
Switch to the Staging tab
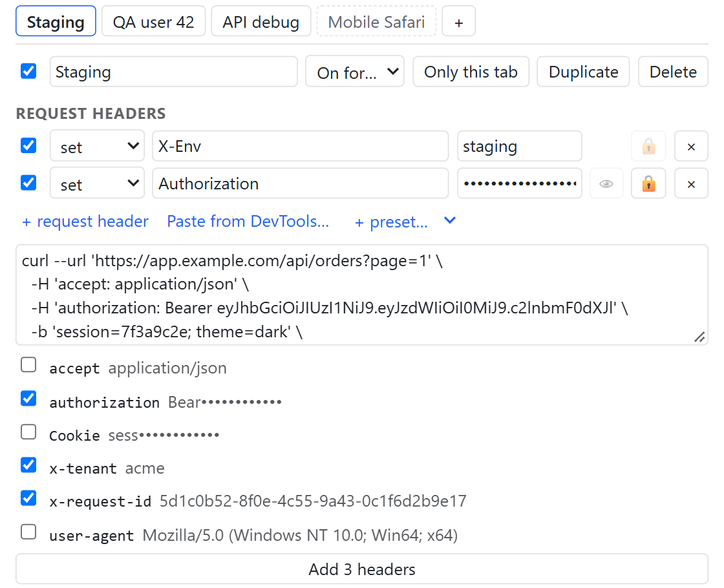click(x=56, y=21)
